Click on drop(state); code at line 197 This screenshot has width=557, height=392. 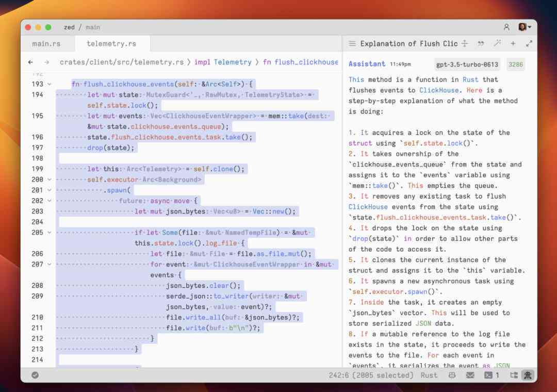point(111,148)
